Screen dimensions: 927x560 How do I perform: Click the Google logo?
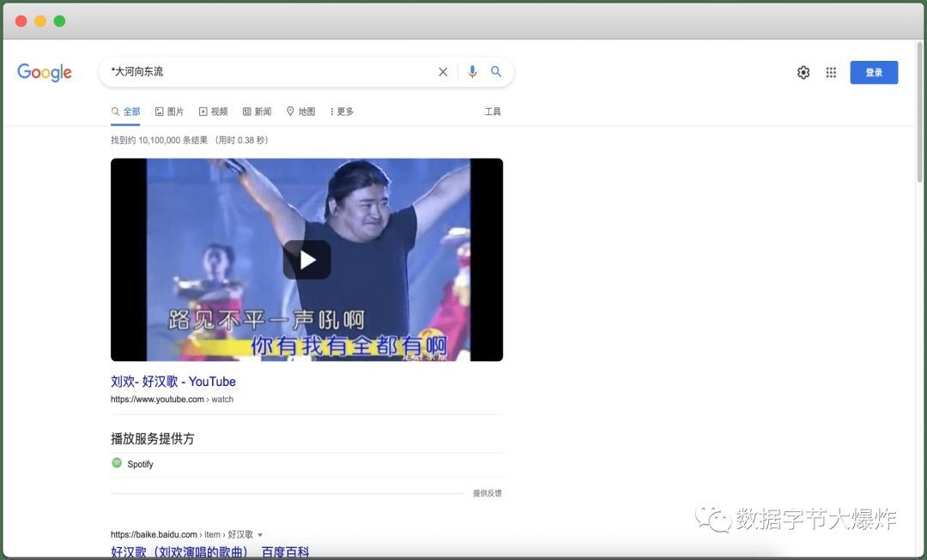(45, 72)
